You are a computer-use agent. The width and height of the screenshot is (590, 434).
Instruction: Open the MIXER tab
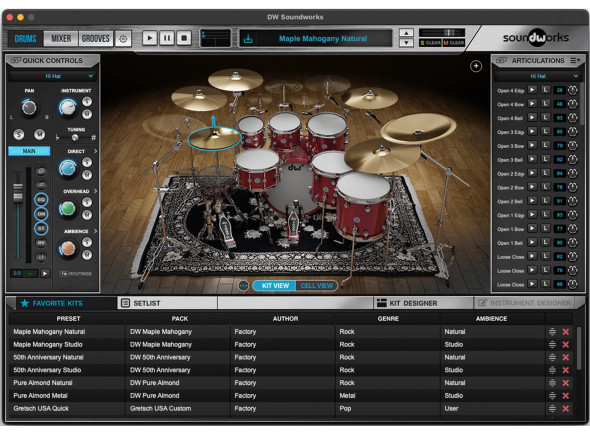[61, 38]
